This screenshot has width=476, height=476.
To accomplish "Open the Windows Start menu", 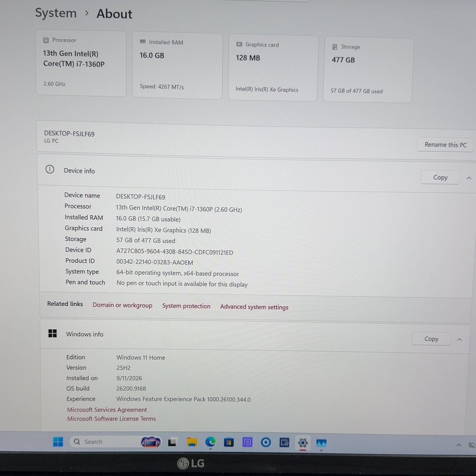I will [58, 441].
